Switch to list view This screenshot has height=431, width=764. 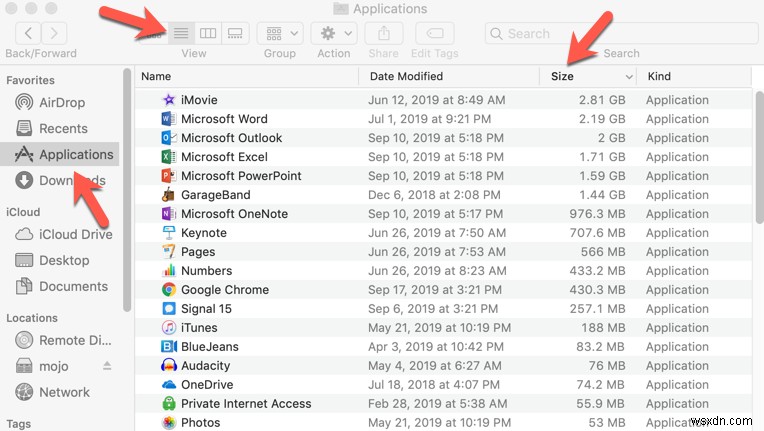coord(181,33)
